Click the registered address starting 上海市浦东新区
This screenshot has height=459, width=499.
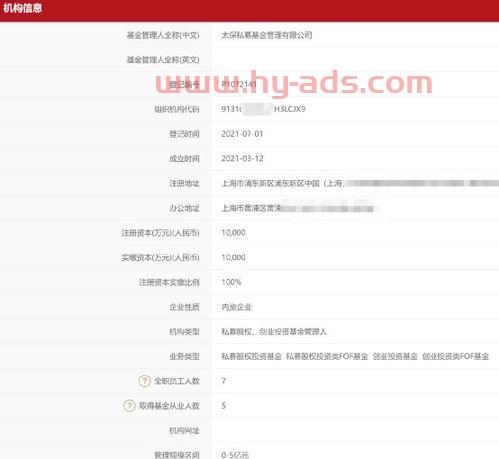360,183
